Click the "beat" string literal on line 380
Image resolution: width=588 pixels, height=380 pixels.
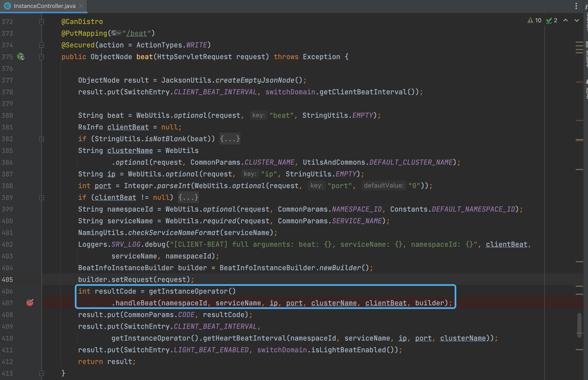pos(281,115)
